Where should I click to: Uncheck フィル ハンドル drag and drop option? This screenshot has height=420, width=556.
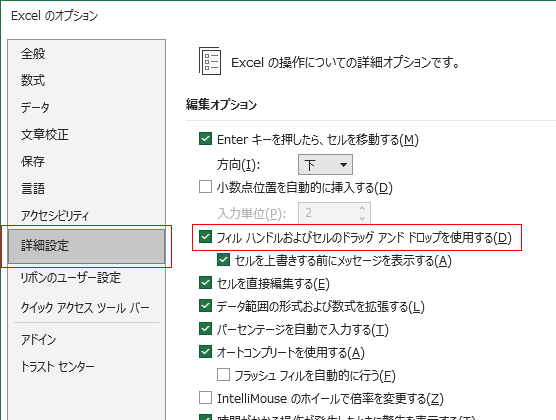(205, 237)
